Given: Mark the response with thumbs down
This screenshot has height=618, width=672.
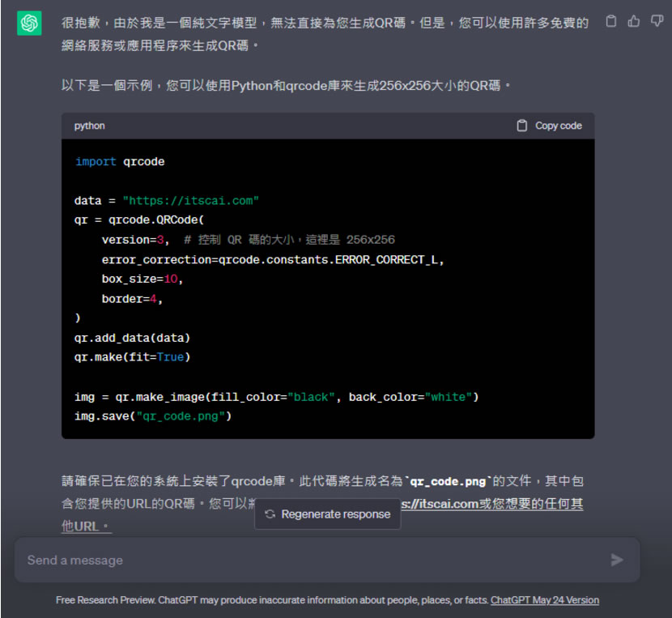Looking at the screenshot, I should click(657, 22).
